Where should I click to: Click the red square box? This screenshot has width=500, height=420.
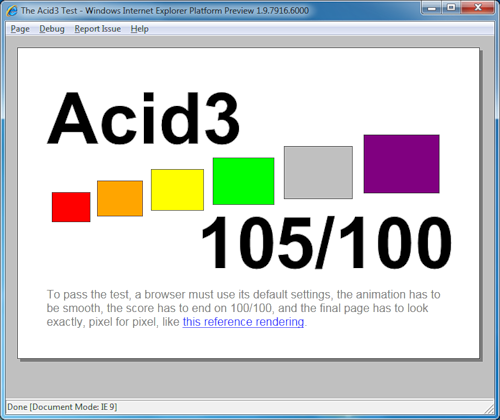[x=71, y=207]
